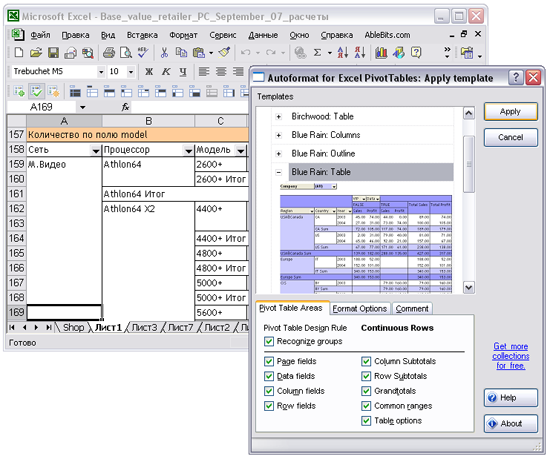Viewport: 550px width, 459px height.
Task: Toggle the Page fields checkbox
Action: (269, 362)
